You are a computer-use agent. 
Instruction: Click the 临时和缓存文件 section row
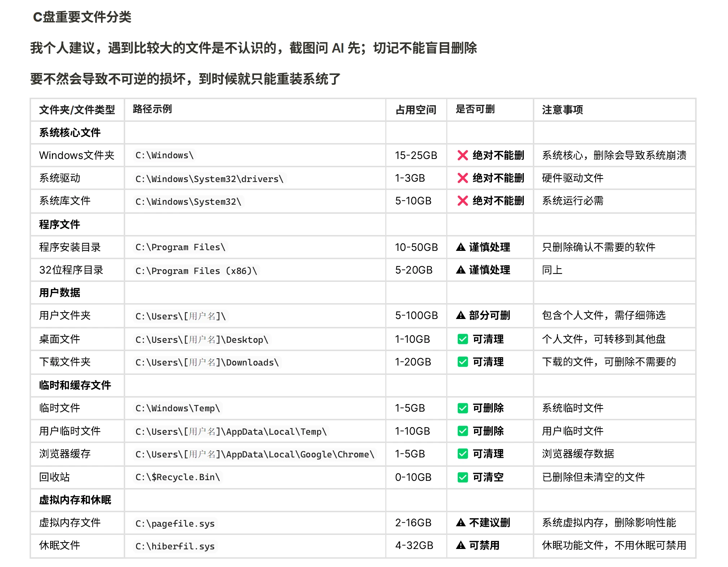click(75, 385)
